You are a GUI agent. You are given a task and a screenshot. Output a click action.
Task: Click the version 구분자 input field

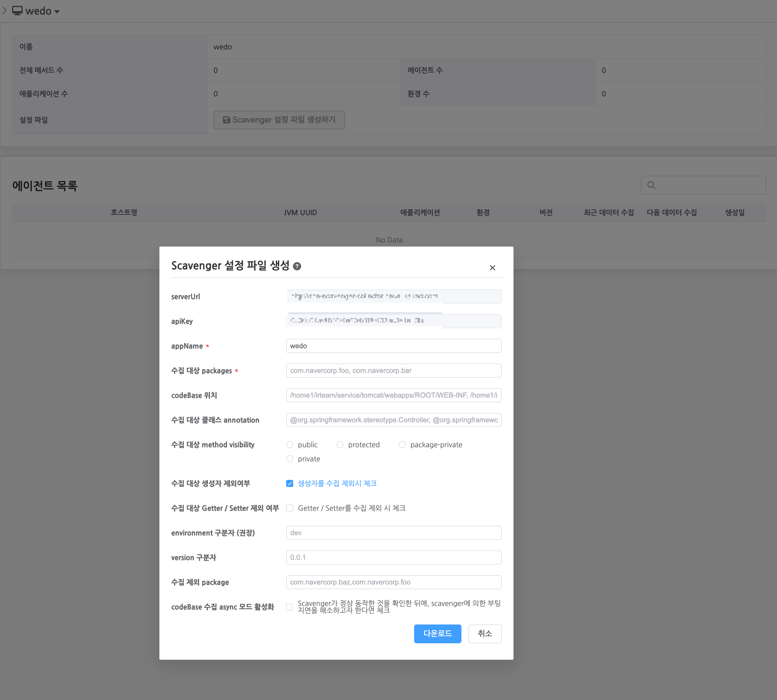click(x=393, y=557)
